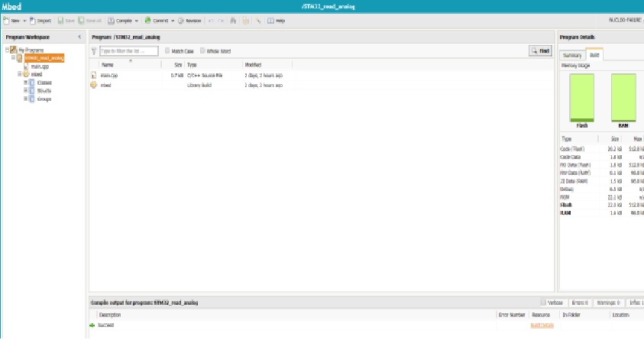
Task: Click the Flash memory usage bar
Action: [582, 96]
